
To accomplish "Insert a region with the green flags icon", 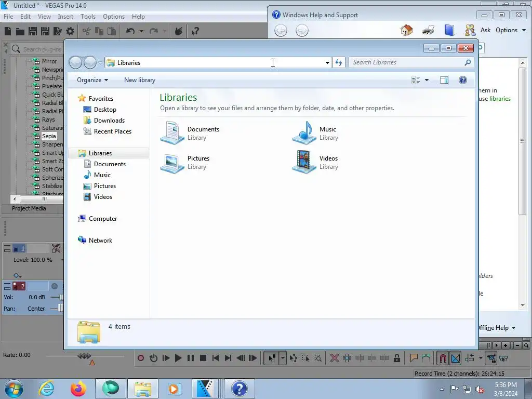I will [426, 358].
